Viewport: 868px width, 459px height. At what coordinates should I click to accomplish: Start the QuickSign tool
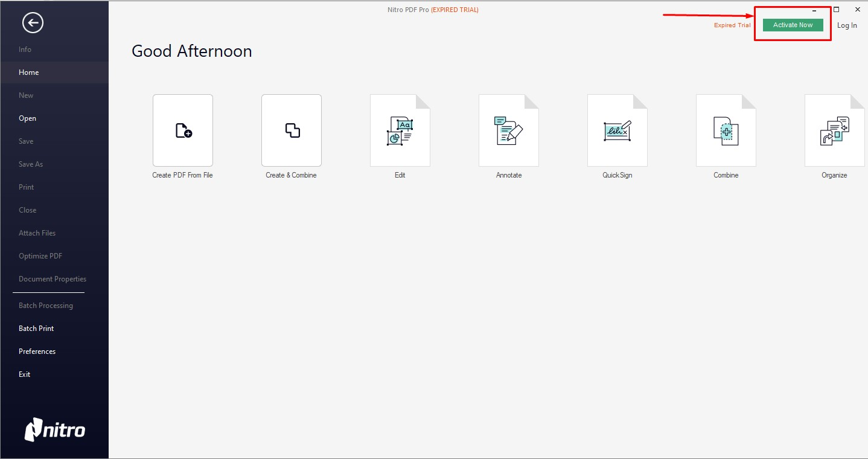click(x=617, y=130)
